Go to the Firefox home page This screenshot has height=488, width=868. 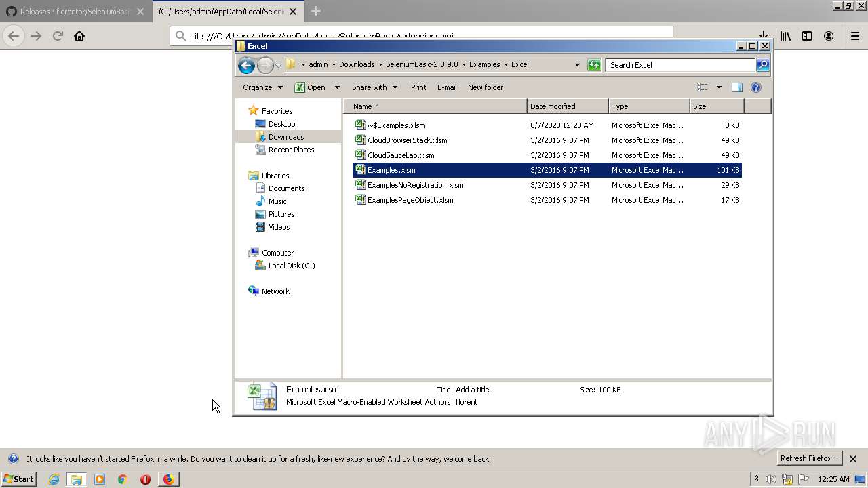(x=79, y=36)
